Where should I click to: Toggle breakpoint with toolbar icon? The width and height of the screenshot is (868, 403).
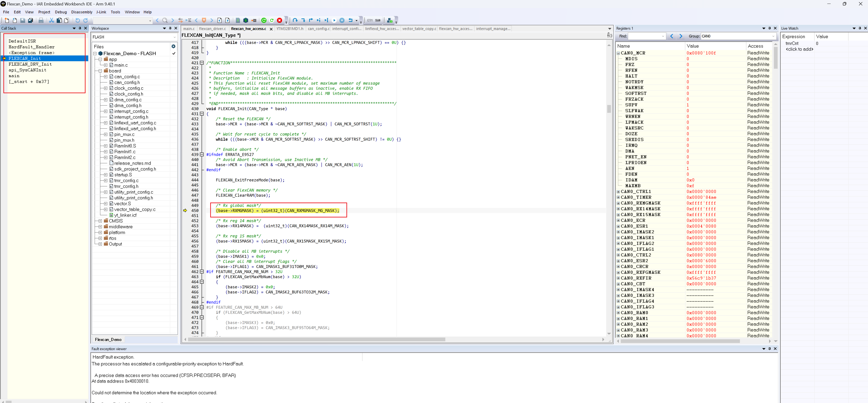254,21
